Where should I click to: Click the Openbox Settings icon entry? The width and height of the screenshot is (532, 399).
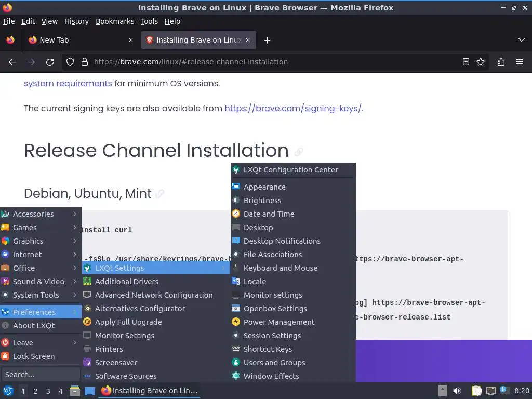(236, 309)
